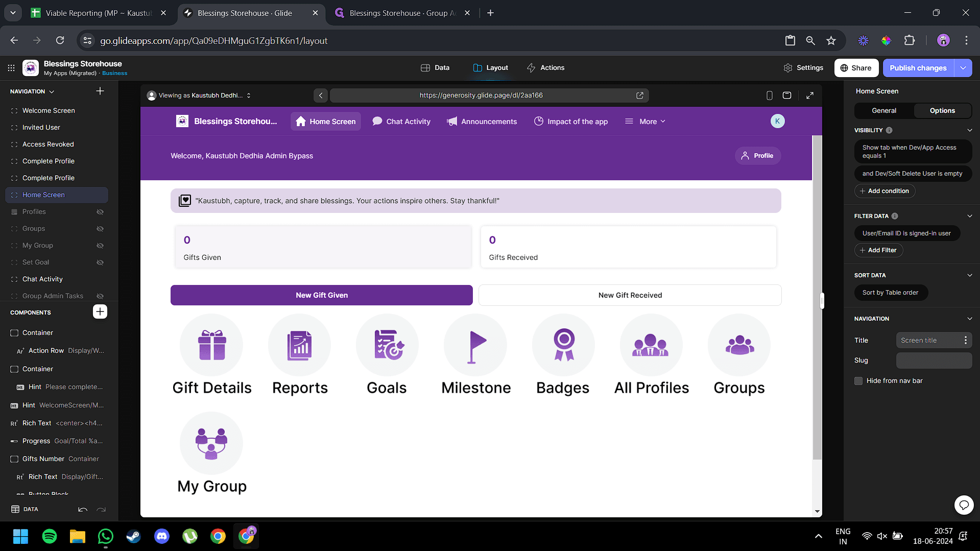Screen dimensions: 980x551
Task: Open the chat support bubble
Action: [964, 505]
